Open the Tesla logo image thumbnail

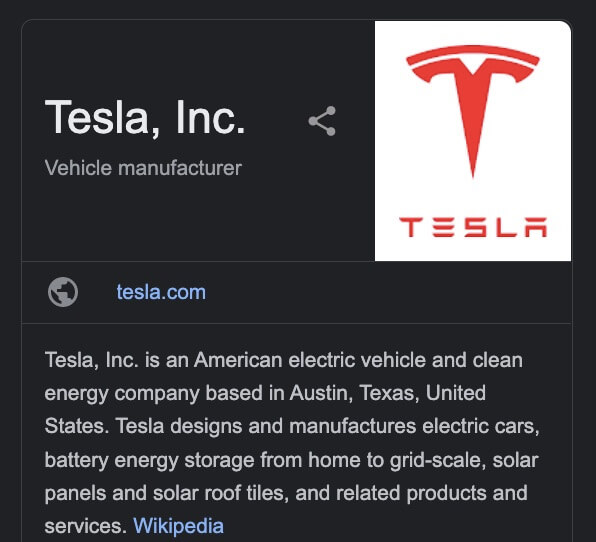pos(473,141)
